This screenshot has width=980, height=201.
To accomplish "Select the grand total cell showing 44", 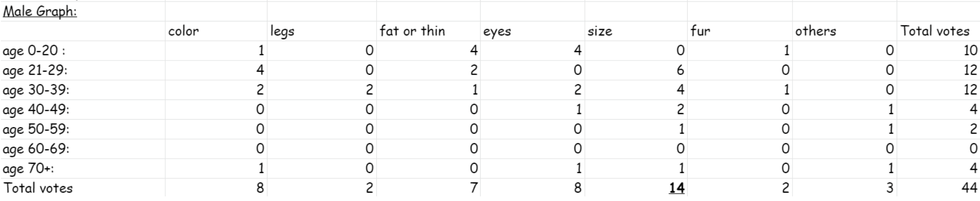I will pos(969,188).
